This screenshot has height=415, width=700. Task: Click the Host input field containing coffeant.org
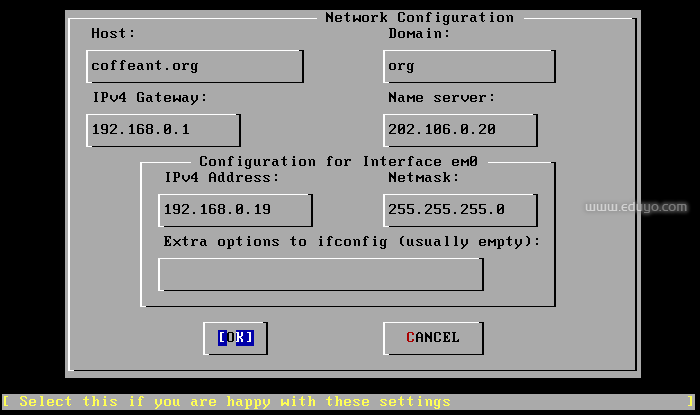(x=195, y=66)
